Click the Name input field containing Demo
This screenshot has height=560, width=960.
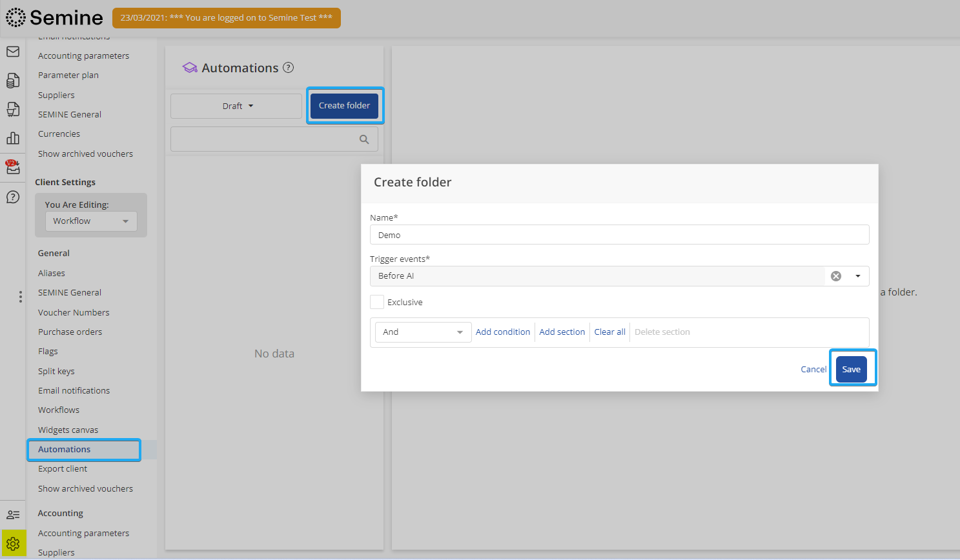tap(618, 235)
